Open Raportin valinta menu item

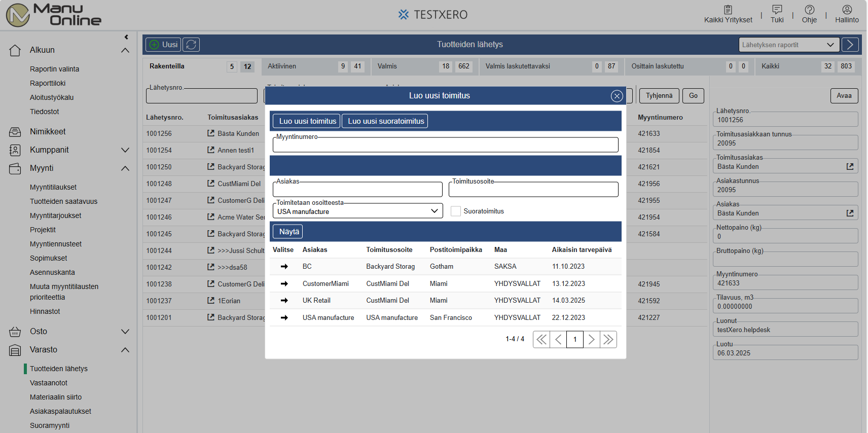click(54, 69)
